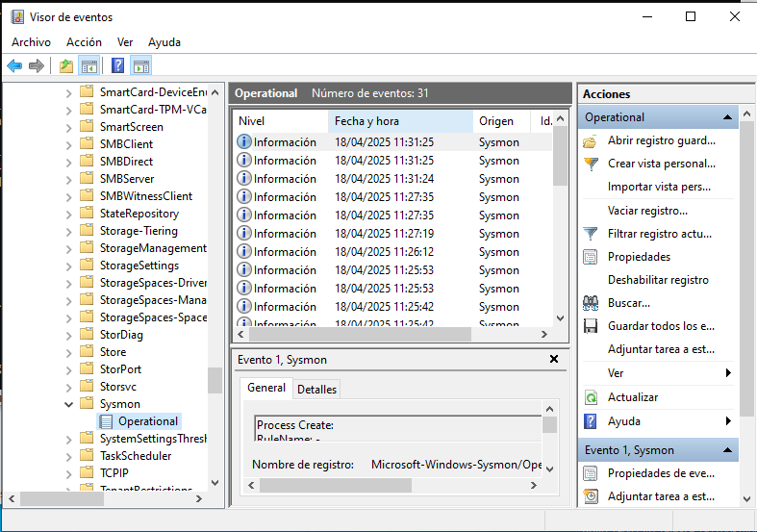The width and height of the screenshot is (757, 532).
Task: Close the event preview pane with X
Action: (x=554, y=359)
